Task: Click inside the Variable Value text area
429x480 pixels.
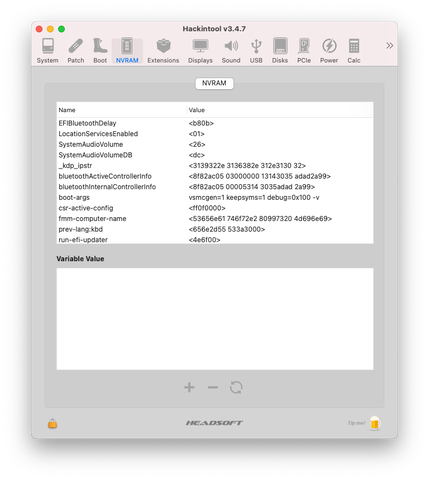Action: tap(215, 319)
